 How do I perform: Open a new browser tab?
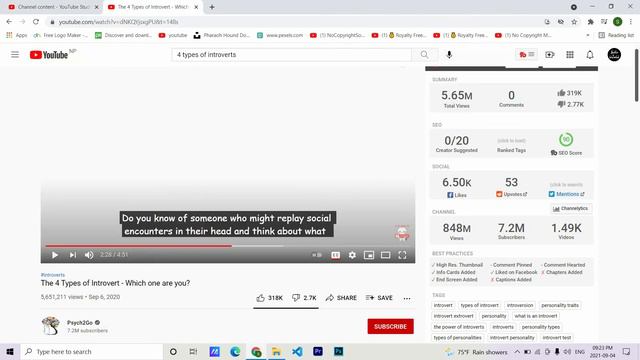pos(212,7)
